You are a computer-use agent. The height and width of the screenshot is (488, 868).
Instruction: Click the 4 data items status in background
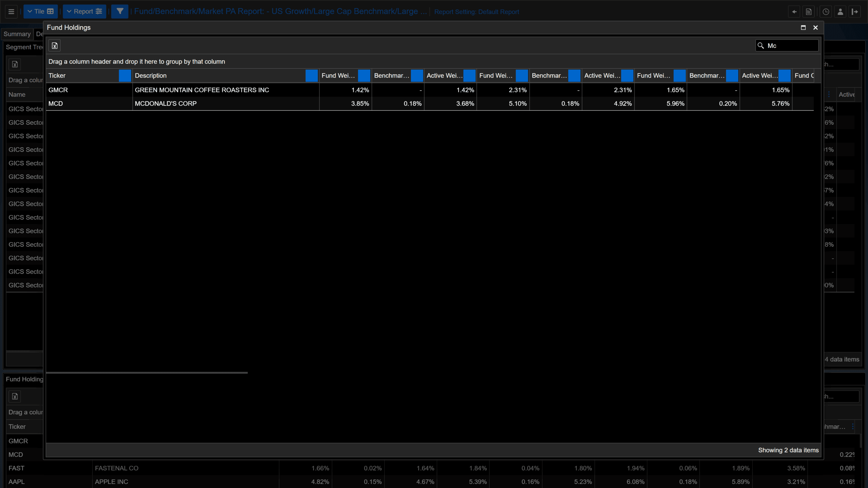(842, 359)
